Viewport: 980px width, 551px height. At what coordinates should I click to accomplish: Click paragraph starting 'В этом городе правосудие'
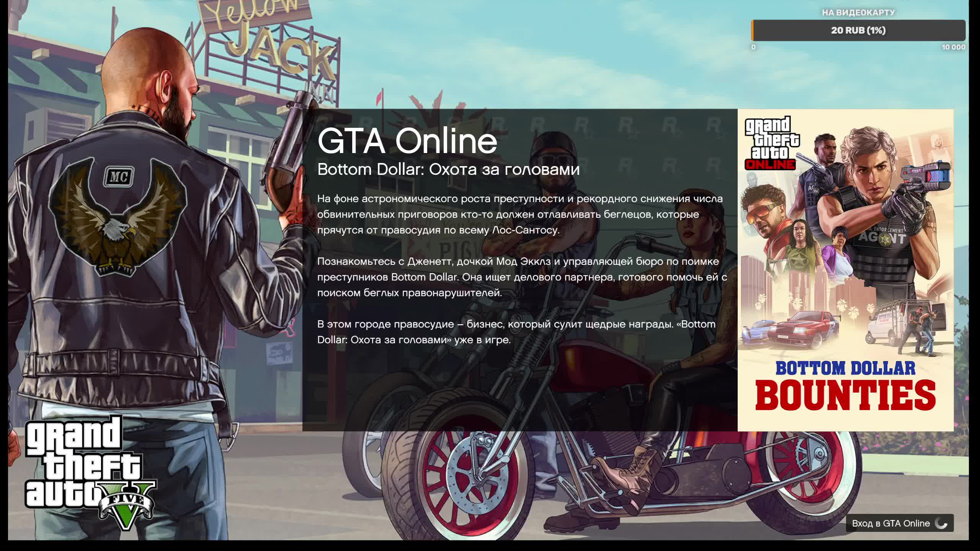pos(516,332)
